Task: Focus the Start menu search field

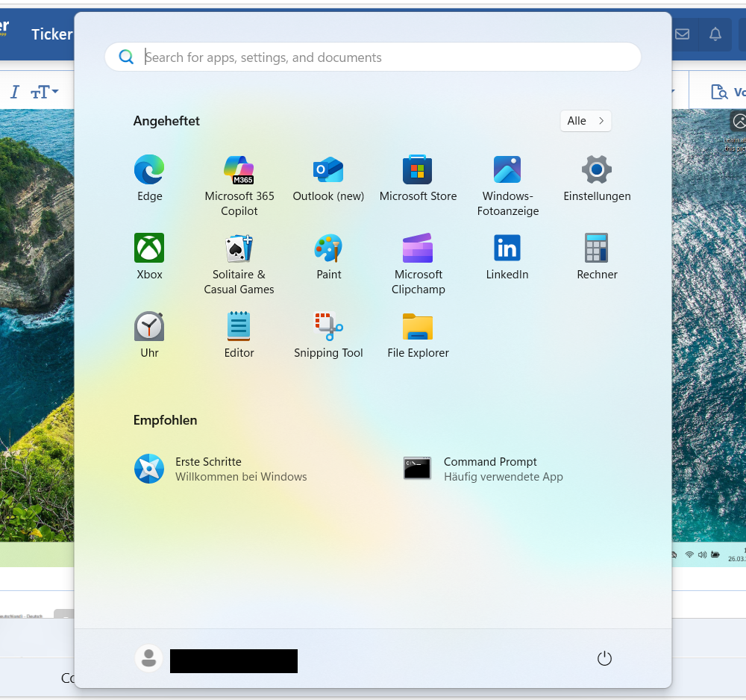Action: coord(373,57)
